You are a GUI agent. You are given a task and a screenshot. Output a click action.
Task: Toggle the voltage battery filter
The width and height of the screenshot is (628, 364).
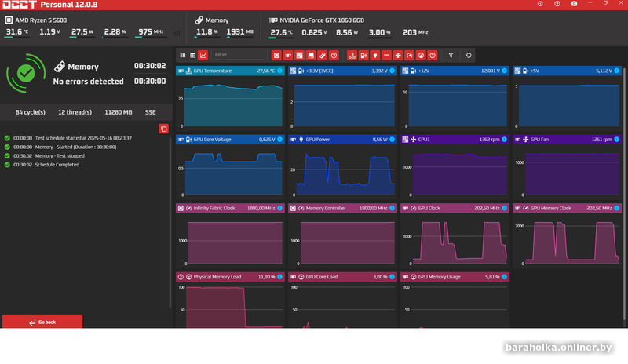(363, 55)
